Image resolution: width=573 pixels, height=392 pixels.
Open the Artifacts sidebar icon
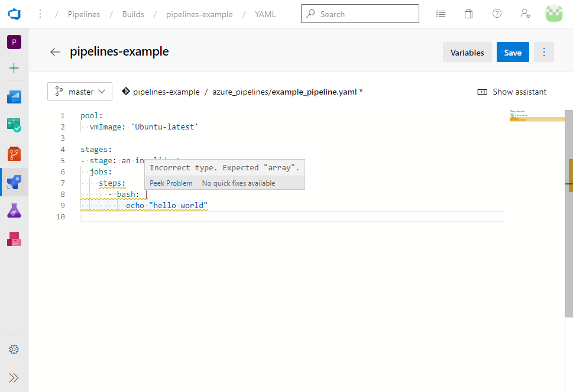pos(14,239)
